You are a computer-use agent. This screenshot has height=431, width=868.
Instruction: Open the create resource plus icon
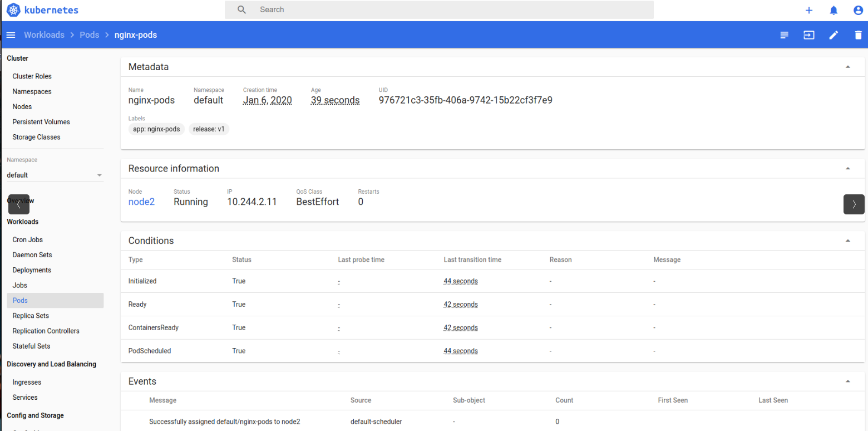[x=809, y=10]
